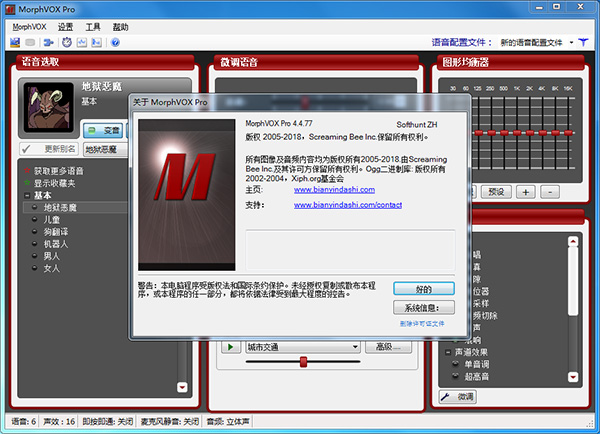Open the 工具 menu
This screenshot has height=434, width=600.
pos(93,27)
